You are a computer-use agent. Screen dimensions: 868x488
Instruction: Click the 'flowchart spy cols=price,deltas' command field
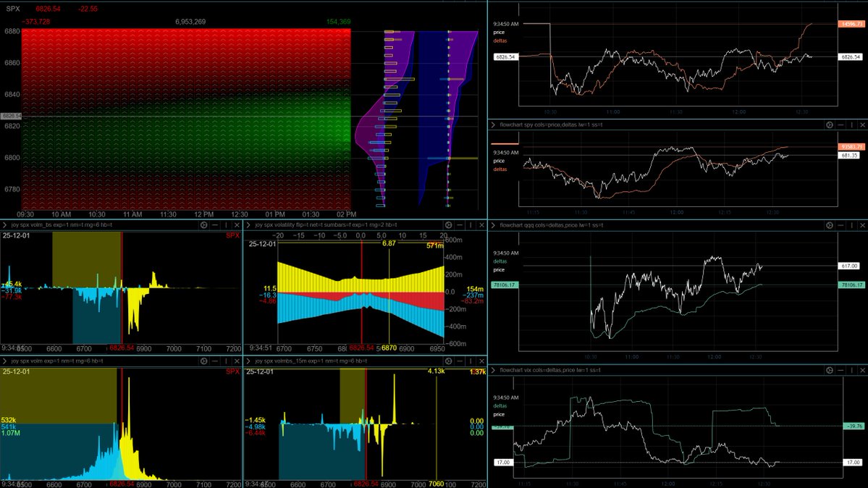552,125
